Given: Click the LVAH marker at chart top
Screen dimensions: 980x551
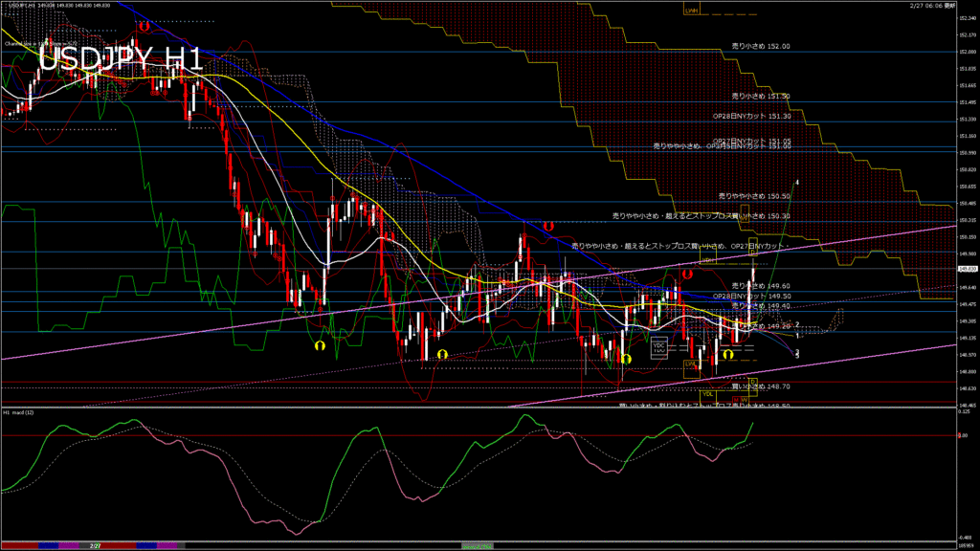Looking at the screenshot, I should 691,11.
